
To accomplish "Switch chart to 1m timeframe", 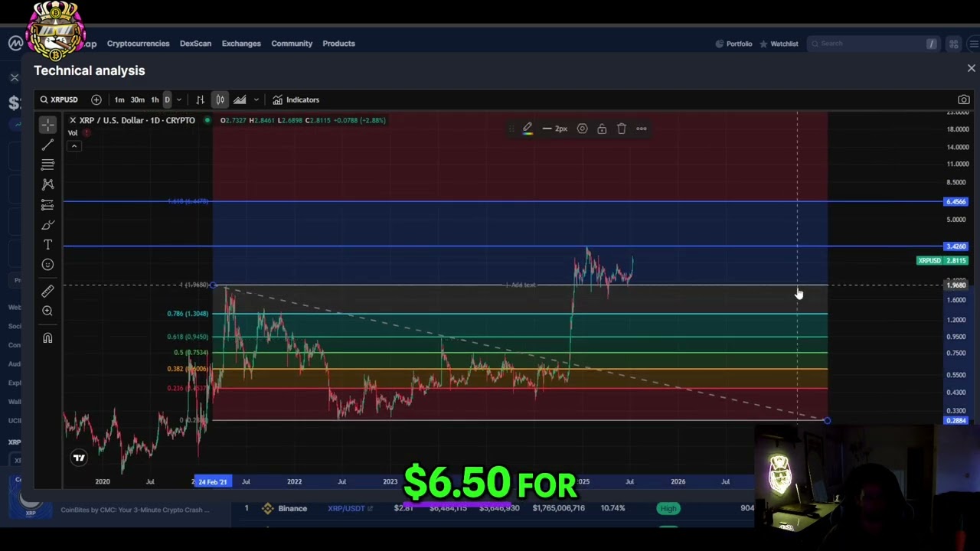I will click(119, 99).
